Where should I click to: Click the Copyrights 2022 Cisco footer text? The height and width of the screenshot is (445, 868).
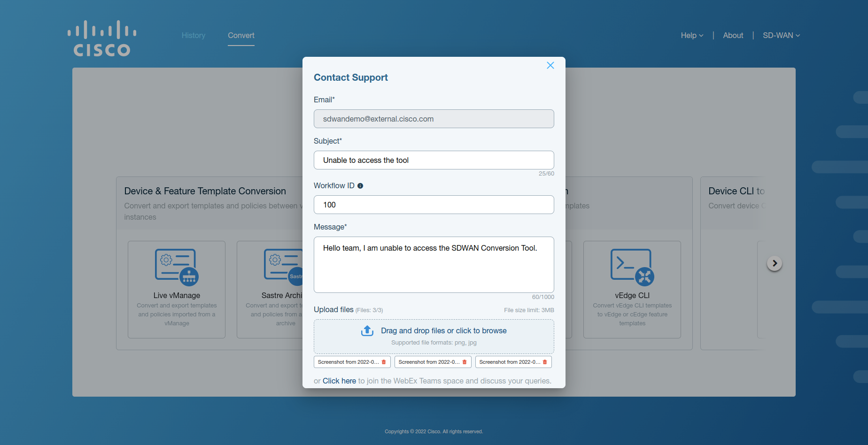click(x=434, y=431)
